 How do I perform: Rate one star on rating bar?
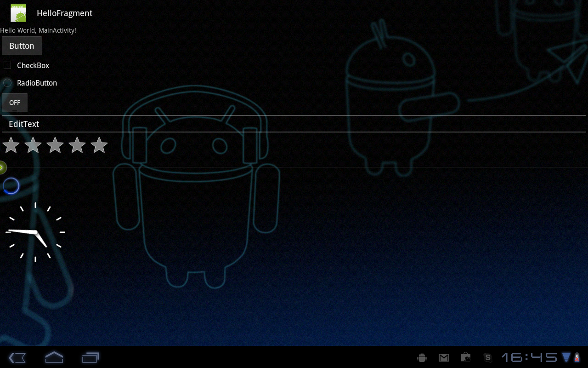(x=11, y=145)
